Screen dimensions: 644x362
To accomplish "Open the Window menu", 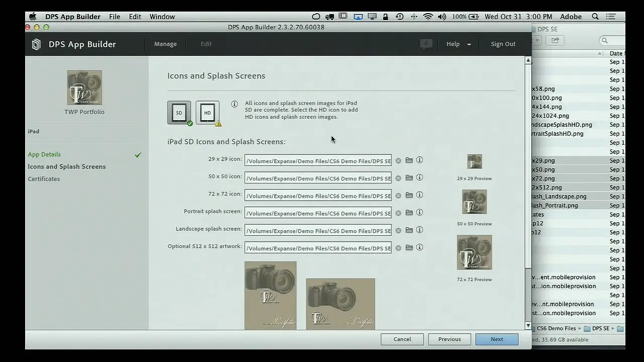I will (162, 17).
